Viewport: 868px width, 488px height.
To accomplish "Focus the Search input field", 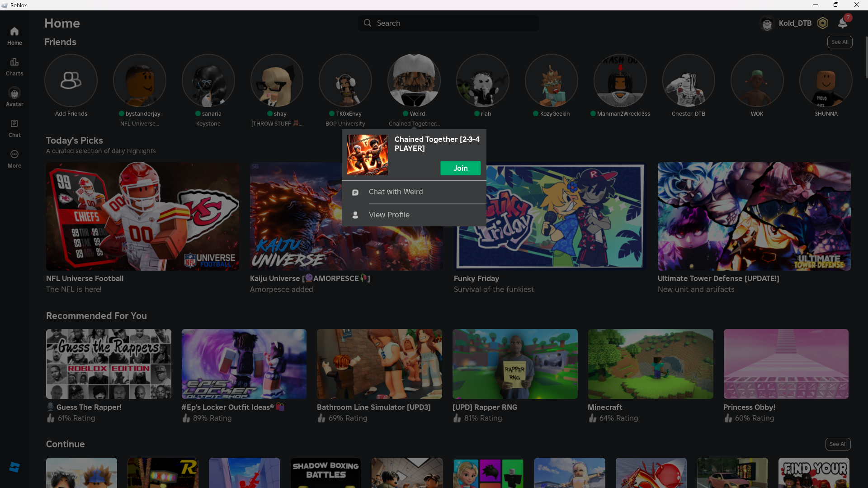I will [448, 23].
